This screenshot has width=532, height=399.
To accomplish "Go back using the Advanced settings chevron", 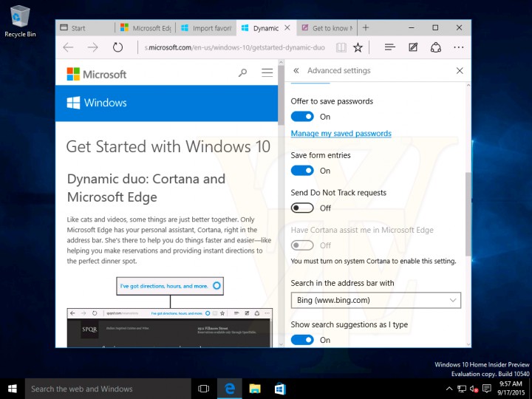I will (x=296, y=71).
